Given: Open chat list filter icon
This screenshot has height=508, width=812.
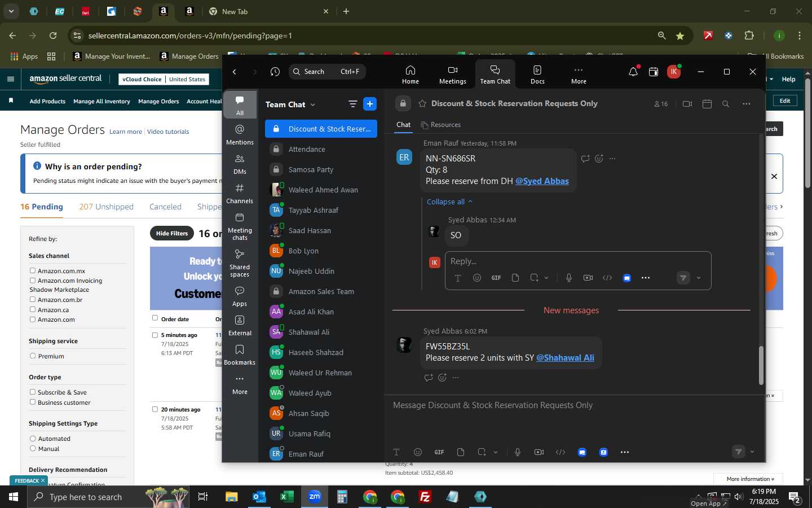Looking at the screenshot, I should [x=353, y=104].
